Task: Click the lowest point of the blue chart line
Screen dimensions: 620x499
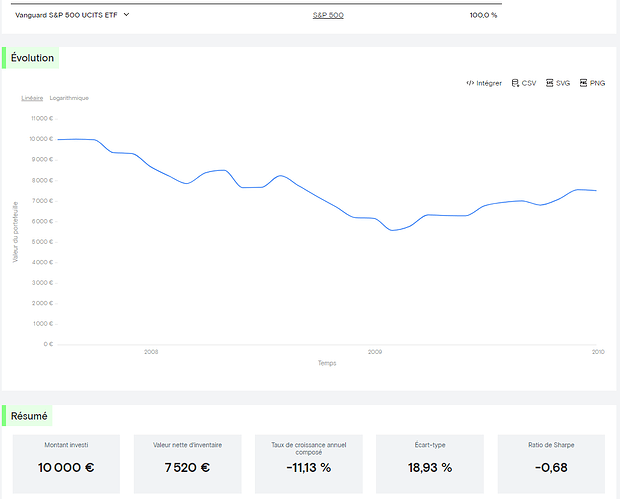Action: coord(392,230)
